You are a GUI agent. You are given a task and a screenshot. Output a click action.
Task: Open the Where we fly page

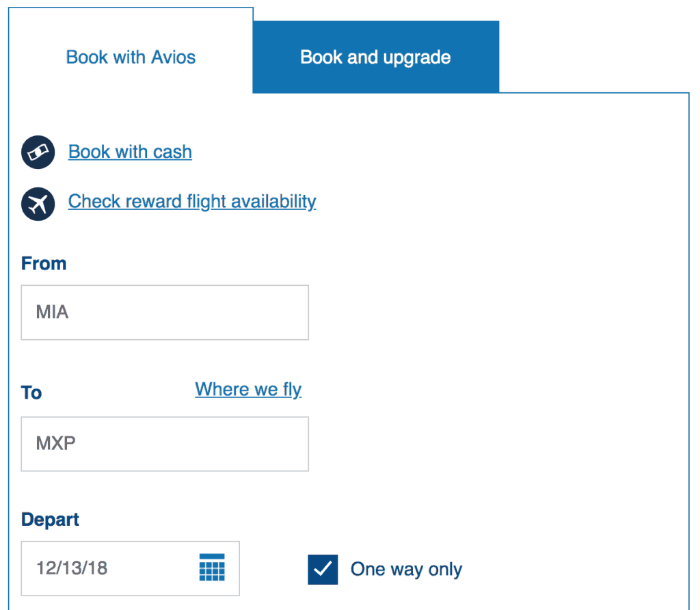[248, 389]
